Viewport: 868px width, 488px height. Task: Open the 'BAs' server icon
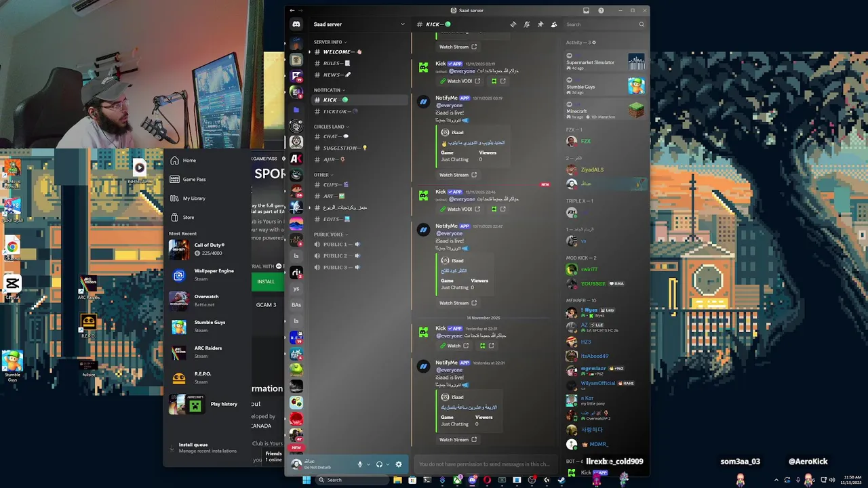296,305
